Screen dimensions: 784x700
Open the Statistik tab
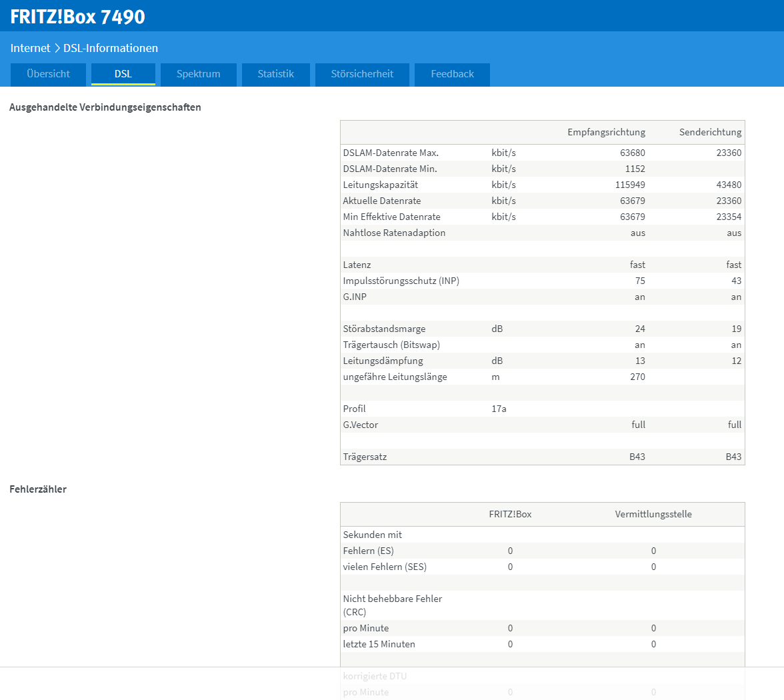click(x=275, y=74)
